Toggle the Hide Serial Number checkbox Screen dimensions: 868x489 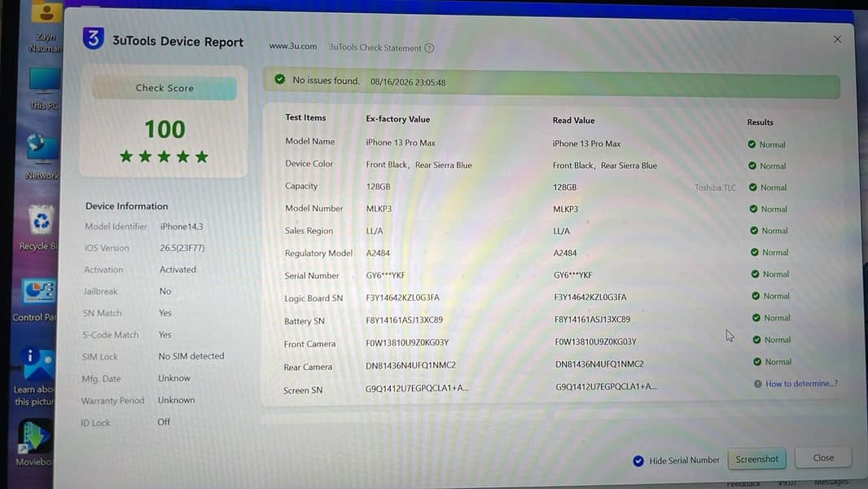tap(638, 460)
